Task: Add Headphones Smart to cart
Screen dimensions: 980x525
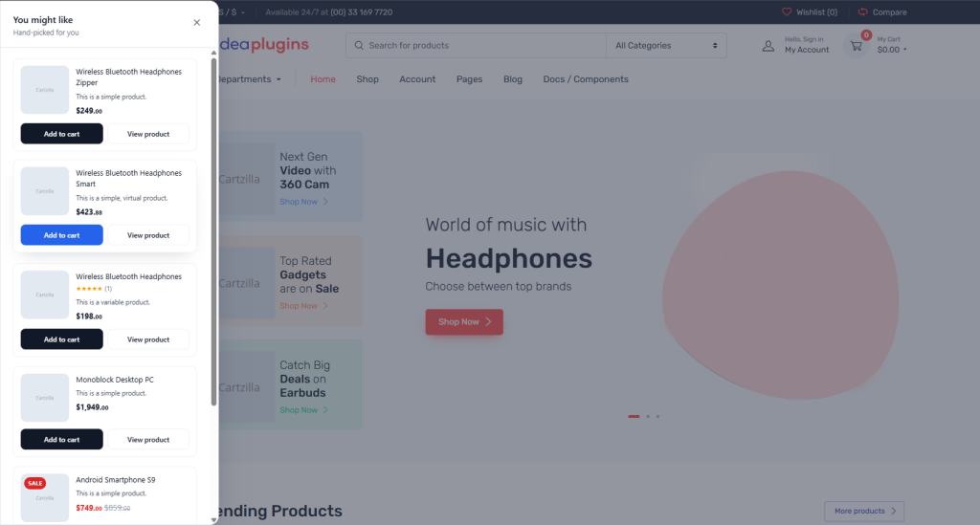Action: point(62,235)
